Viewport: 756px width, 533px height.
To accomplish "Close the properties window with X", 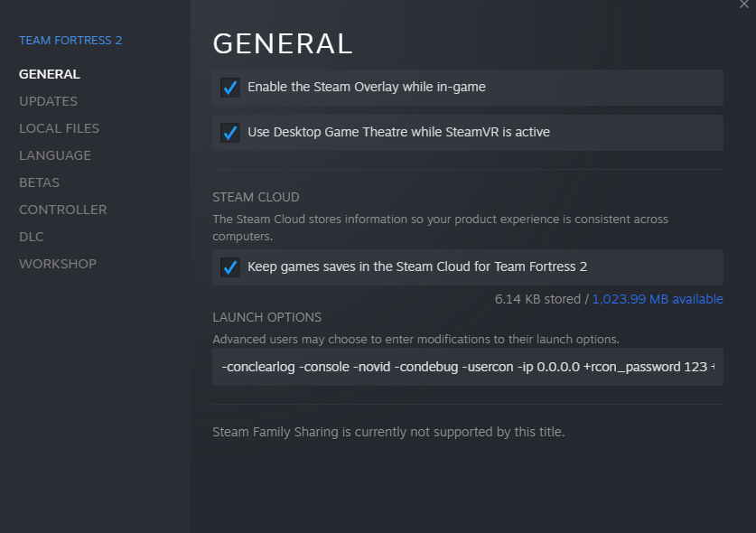I will [743, 5].
